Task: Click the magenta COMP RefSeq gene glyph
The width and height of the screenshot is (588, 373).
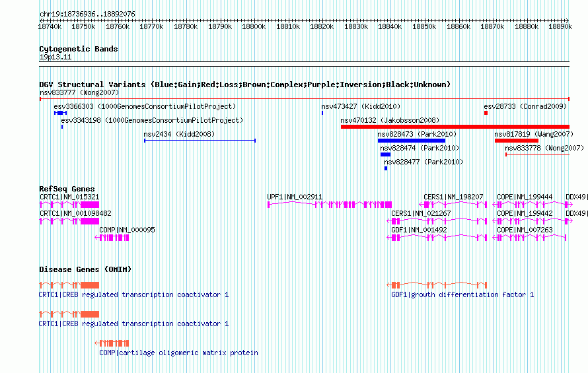Action: pyautogui.click(x=112, y=238)
